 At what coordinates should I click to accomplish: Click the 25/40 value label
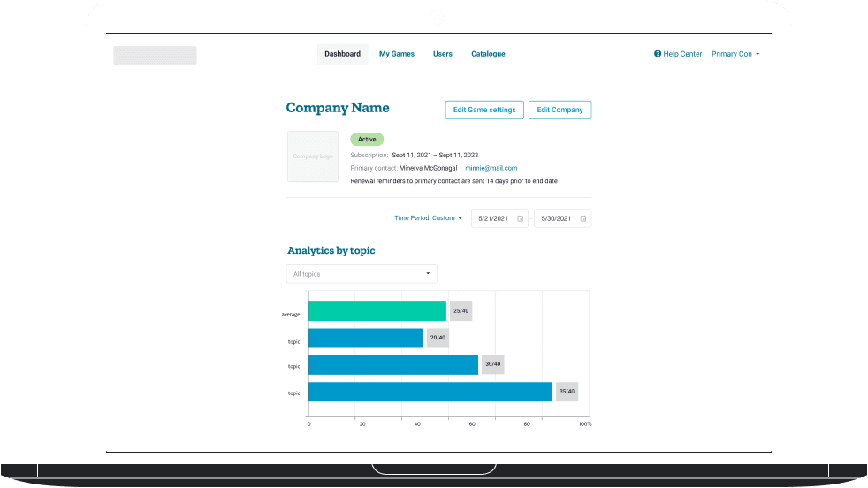(461, 311)
